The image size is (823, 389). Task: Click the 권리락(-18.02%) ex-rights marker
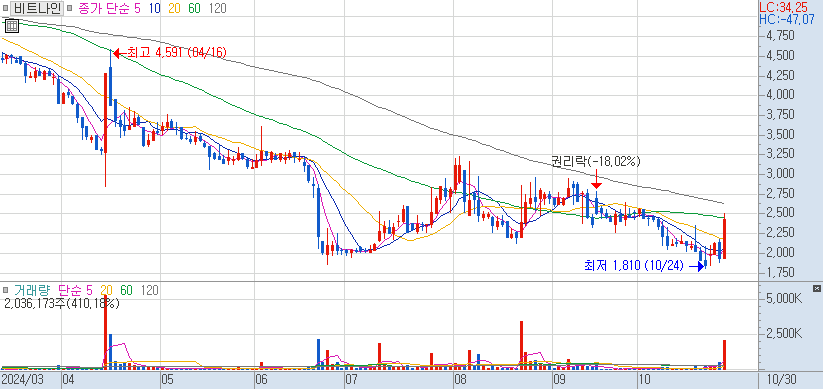[596, 162]
